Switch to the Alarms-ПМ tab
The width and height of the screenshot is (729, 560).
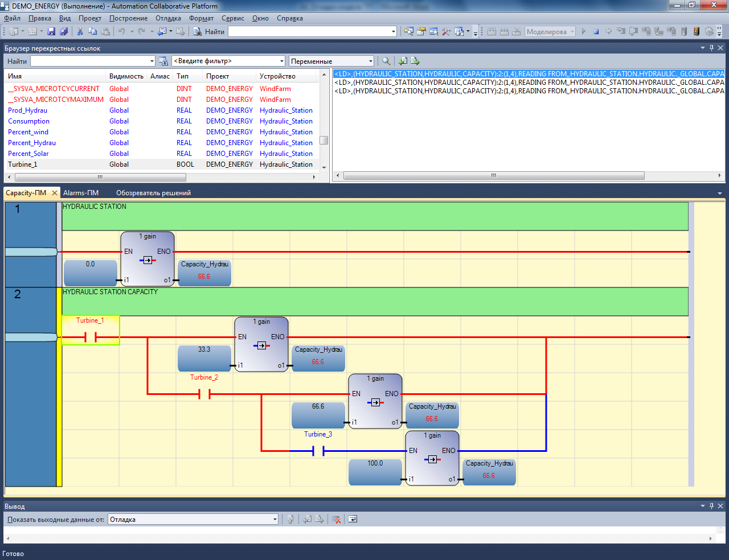click(81, 193)
